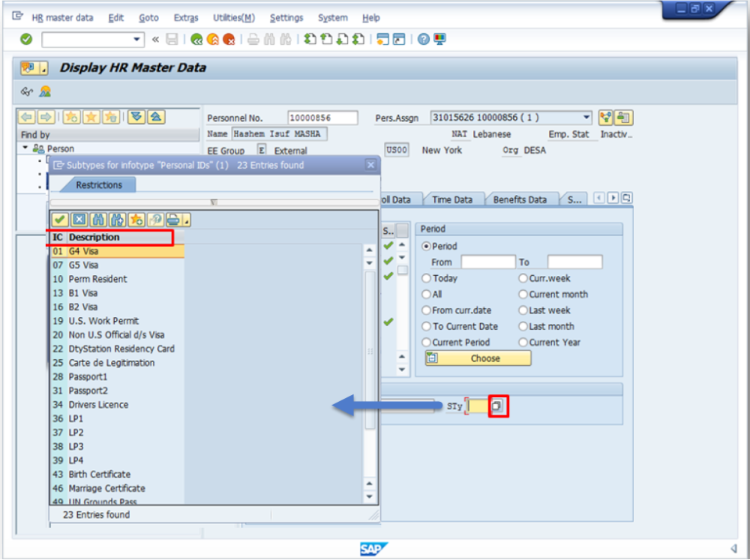The image size is (750, 560).
Task: Open the Pers.Assgn dropdown
Action: pyautogui.click(x=586, y=117)
